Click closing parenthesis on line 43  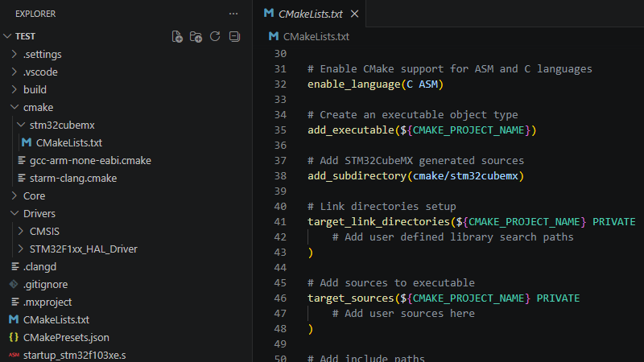click(311, 253)
